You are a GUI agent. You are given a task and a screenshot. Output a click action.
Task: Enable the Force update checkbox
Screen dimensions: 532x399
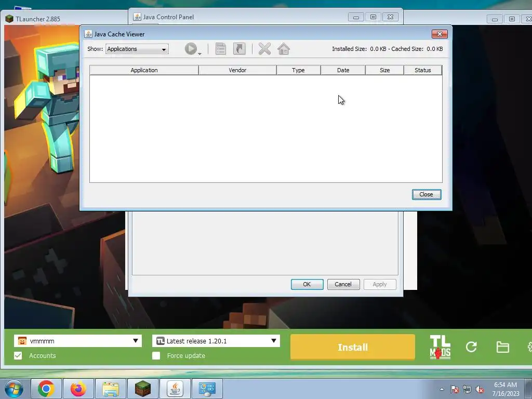click(x=156, y=355)
